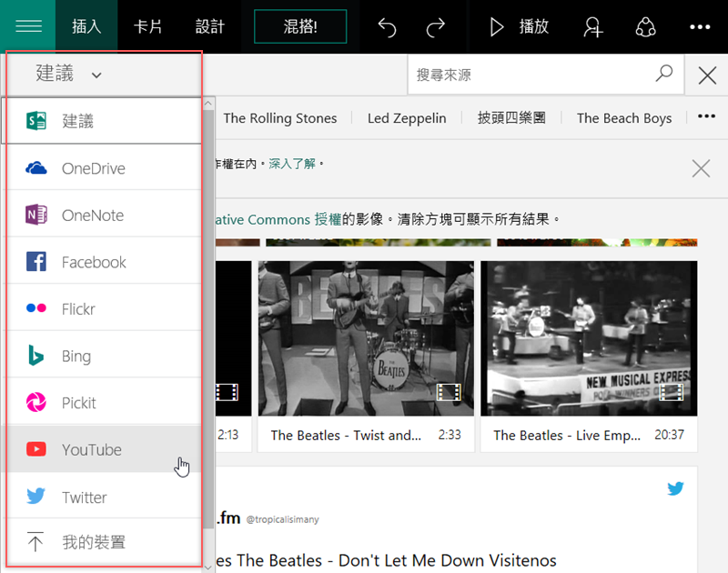Click the 播放 play button
This screenshot has height=573, width=728.
[520, 27]
